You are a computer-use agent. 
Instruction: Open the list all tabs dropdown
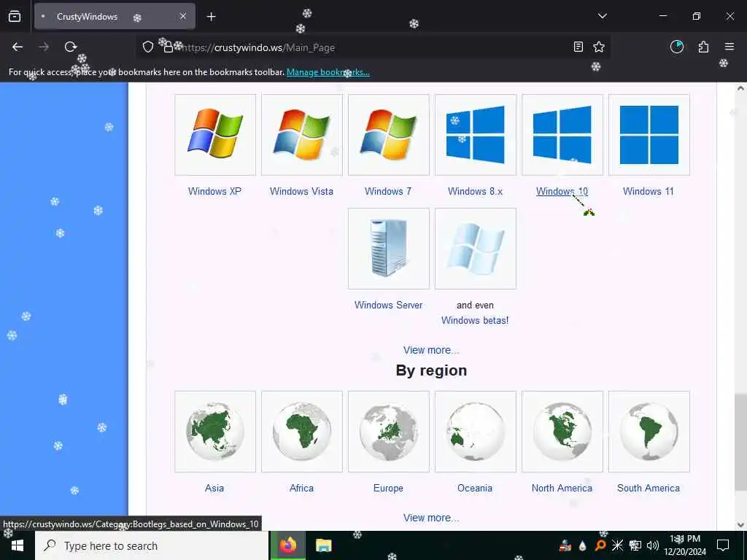pos(602,16)
